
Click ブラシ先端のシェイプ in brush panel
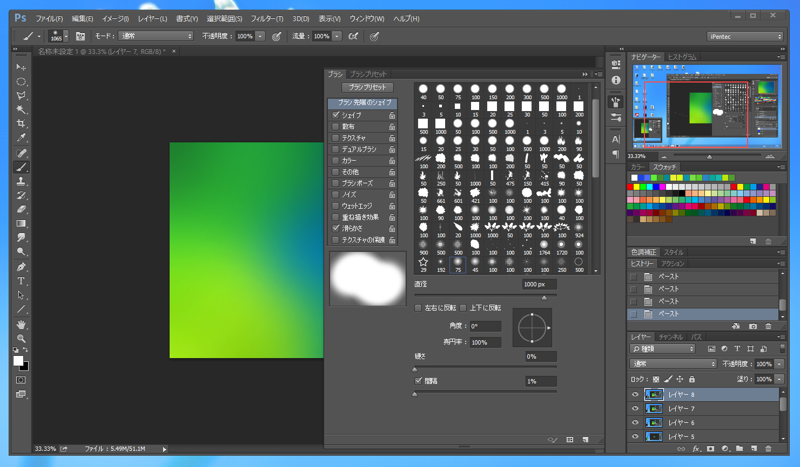[362, 103]
